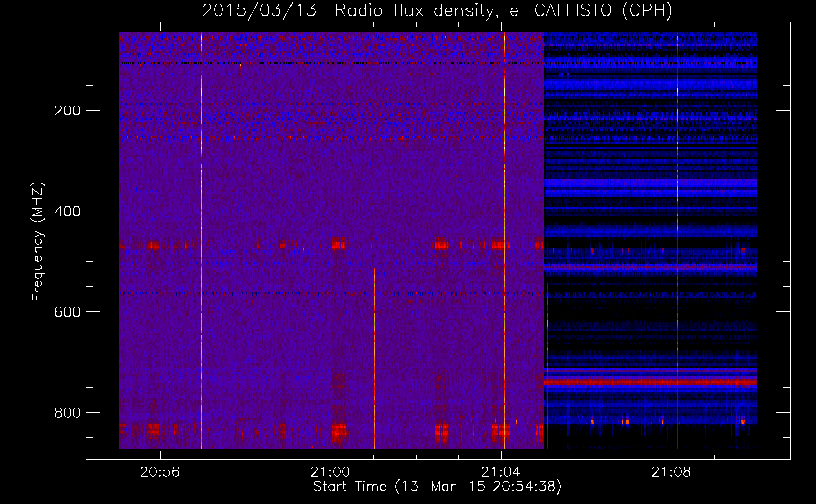
Task: Click the 20:56 time tick label
Action: (160, 472)
